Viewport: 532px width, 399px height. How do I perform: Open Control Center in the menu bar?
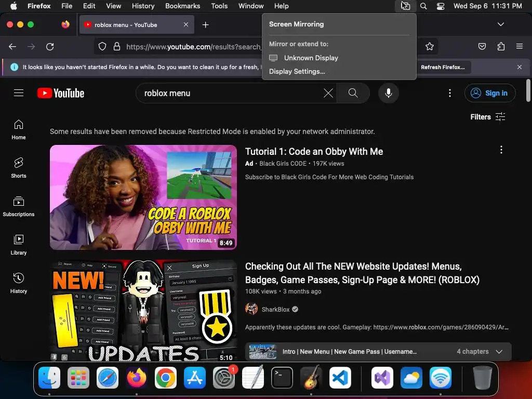click(441, 6)
